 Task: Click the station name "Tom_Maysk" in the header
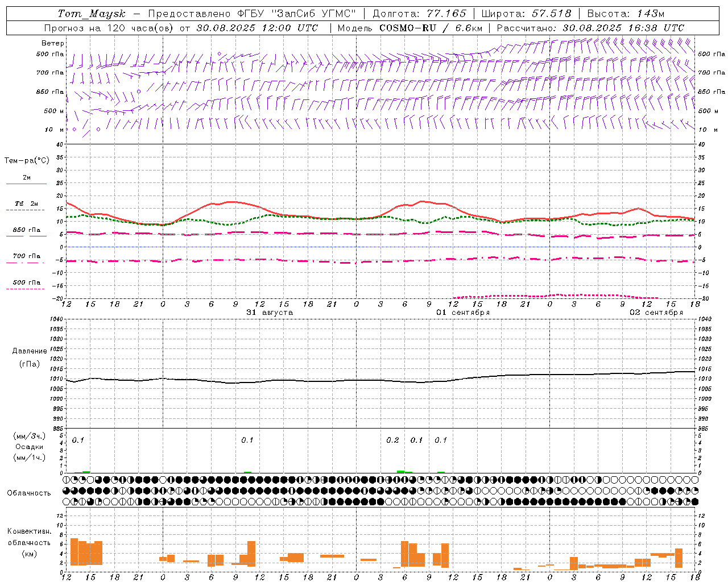tap(92, 14)
